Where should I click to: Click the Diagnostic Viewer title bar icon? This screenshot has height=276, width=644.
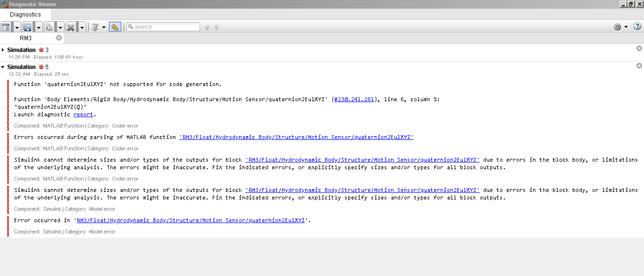pos(4,4)
